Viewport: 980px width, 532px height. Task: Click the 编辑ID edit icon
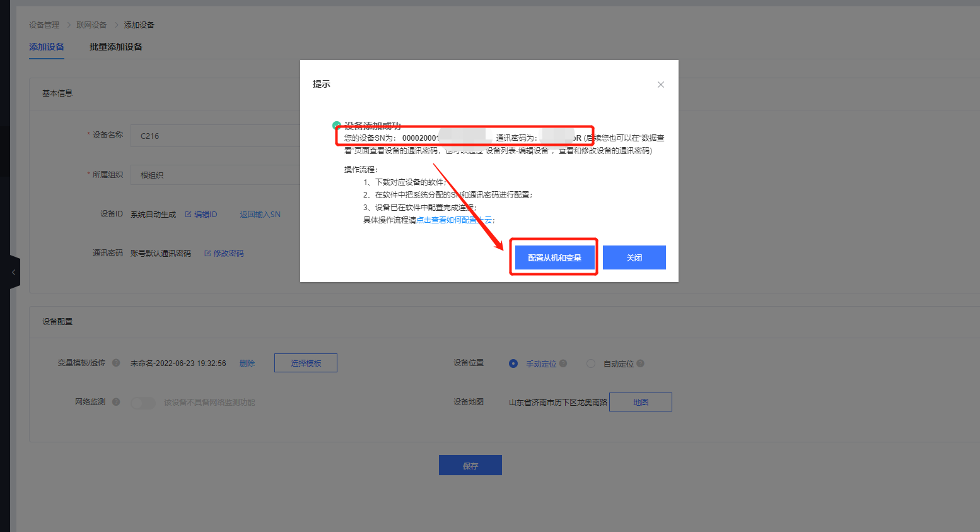(188, 215)
